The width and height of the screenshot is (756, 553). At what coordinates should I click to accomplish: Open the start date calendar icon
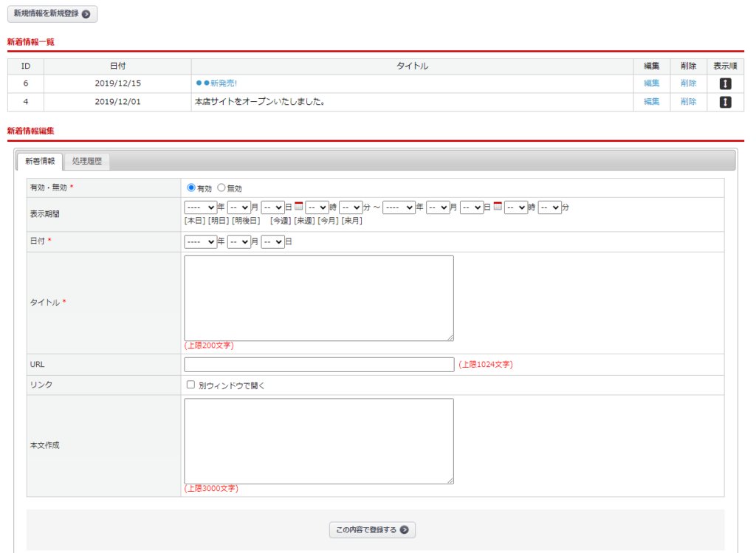tap(299, 207)
